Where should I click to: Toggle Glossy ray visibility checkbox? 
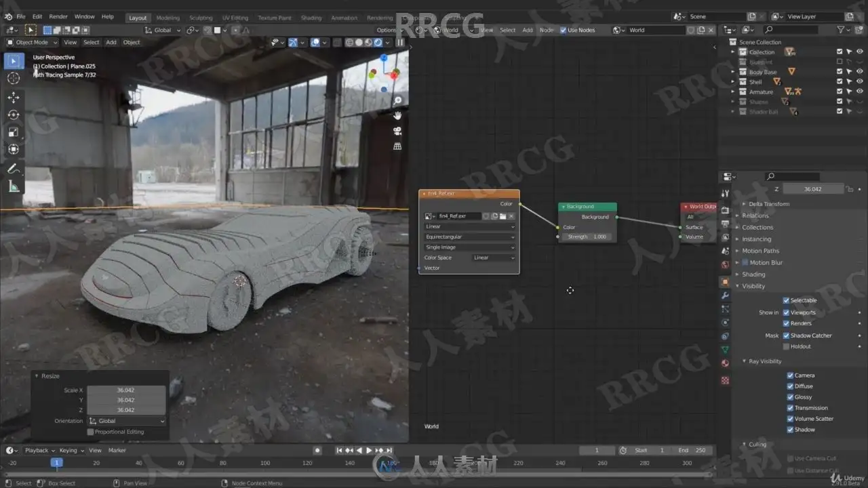pos(790,397)
